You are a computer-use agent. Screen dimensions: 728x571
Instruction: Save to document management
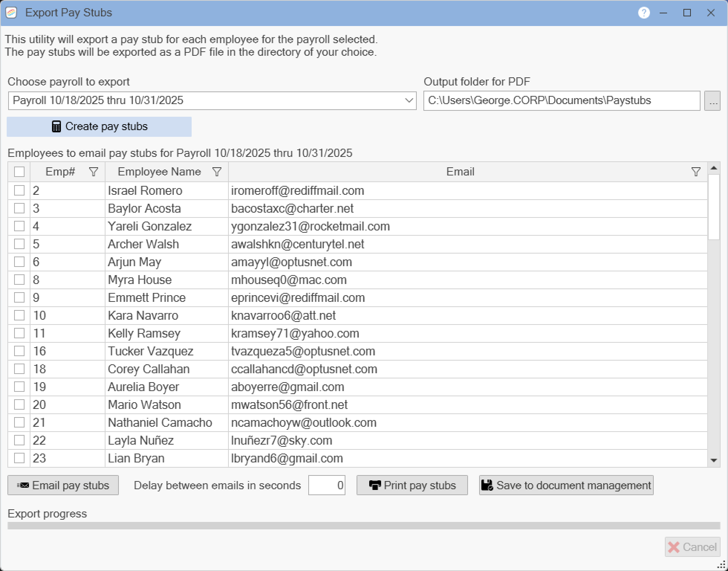pyautogui.click(x=566, y=485)
